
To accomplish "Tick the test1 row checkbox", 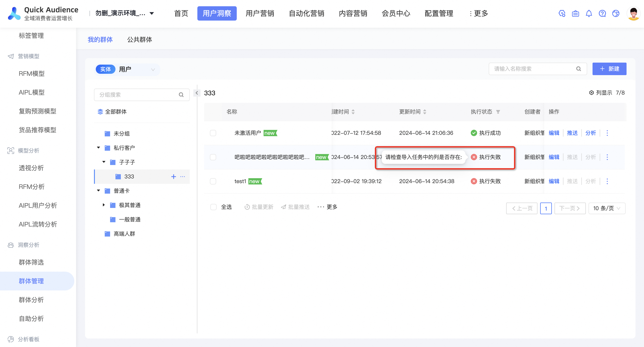I will point(213,181).
